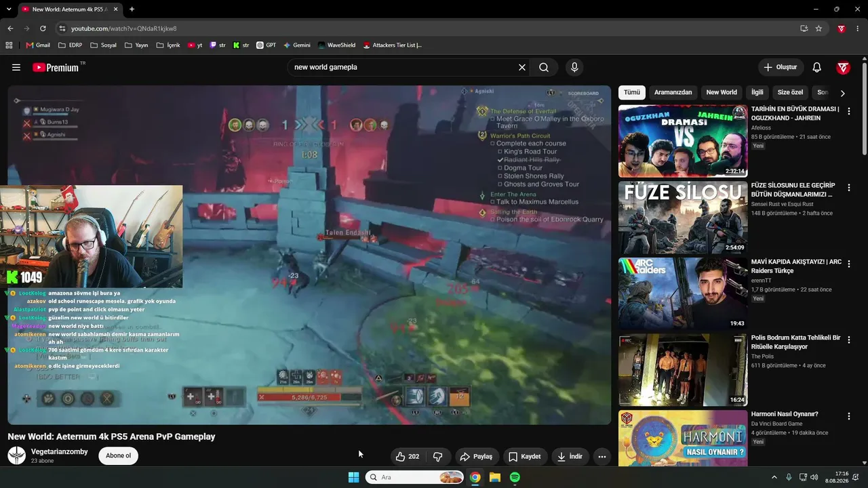Open the Attackers Tier List bookmark
Viewport: 868px width, 488px height.
pyautogui.click(x=393, y=45)
